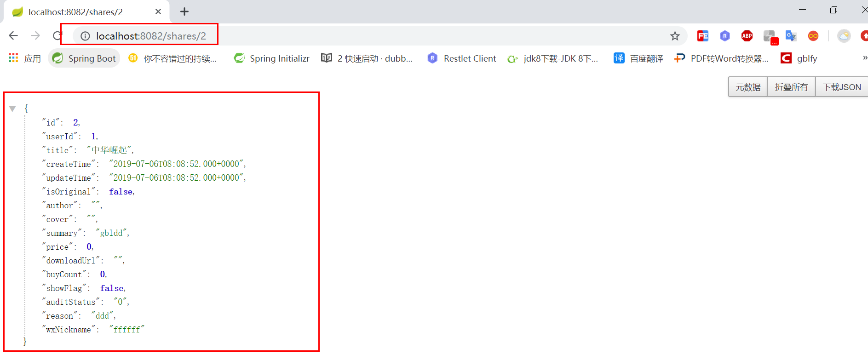View site information icon in address bar

click(85, 36)
